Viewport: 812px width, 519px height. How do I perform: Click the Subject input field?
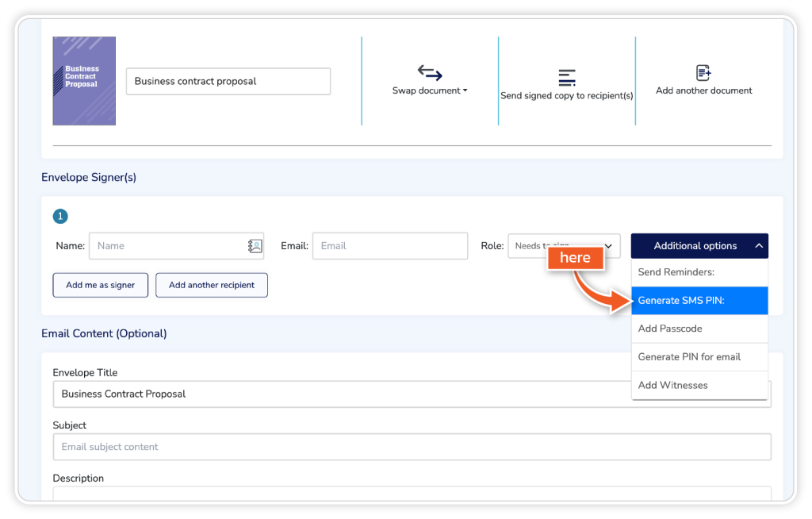click(412, 447)
